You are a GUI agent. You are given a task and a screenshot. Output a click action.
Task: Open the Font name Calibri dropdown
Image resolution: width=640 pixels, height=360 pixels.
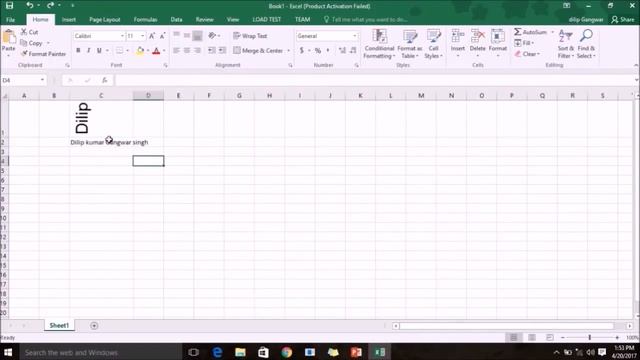122,36
